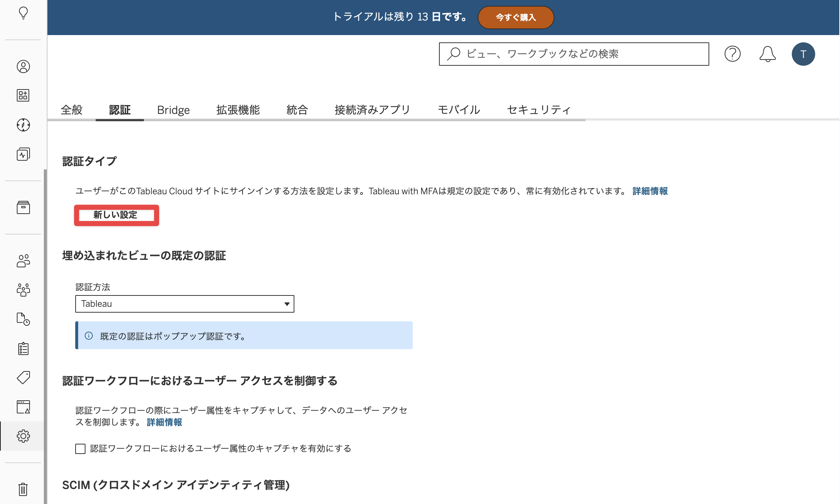Open the Users sidebar icon
840x504 pixels.
pos(23,261)
